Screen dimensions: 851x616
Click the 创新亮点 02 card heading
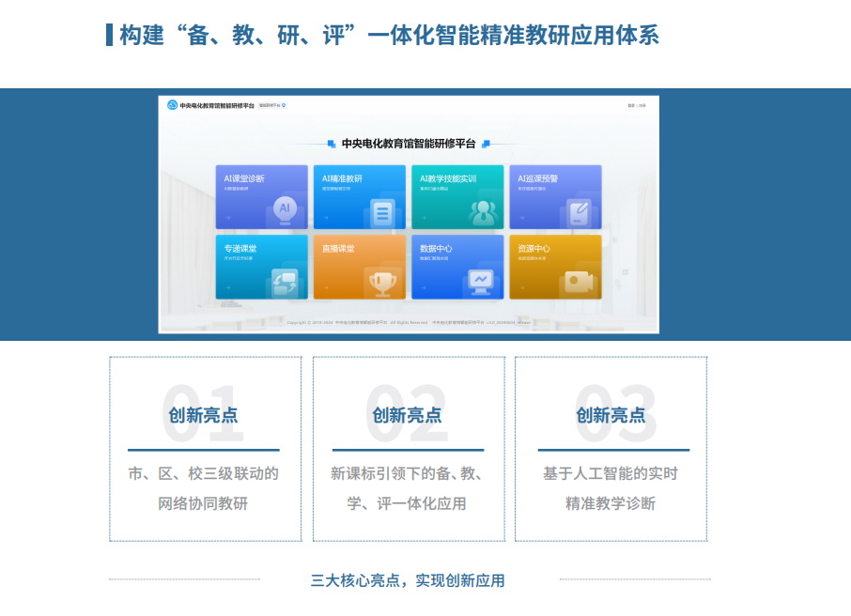click(x=408, y=415)
